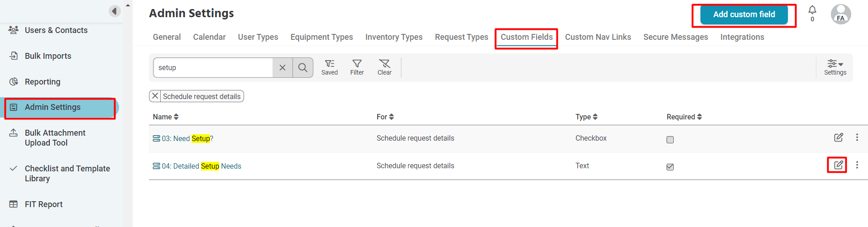The width and height of the screenshot is (868, 227).
Task: Toggle Required checkbox for 03: Need Setup?
Action: tap(670, 140)
